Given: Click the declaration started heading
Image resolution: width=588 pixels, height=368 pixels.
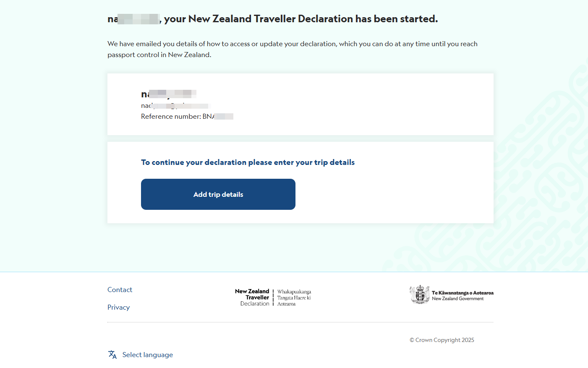Looking at the screenshot, I should 272,19.
